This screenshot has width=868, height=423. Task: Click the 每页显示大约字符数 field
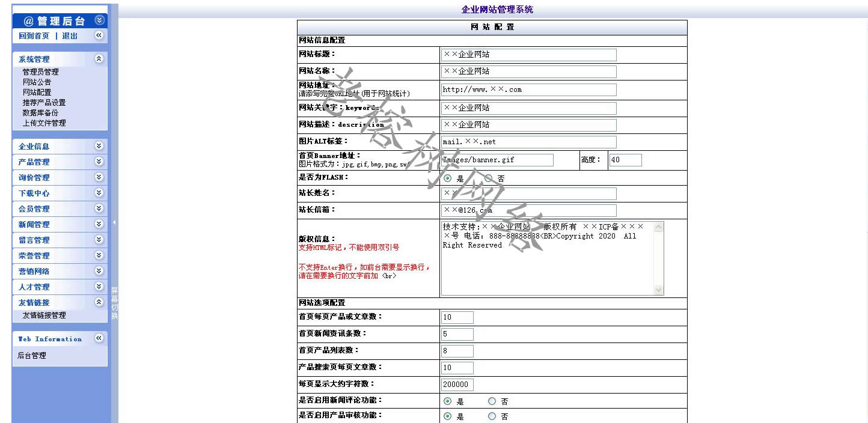pos(457,385)
